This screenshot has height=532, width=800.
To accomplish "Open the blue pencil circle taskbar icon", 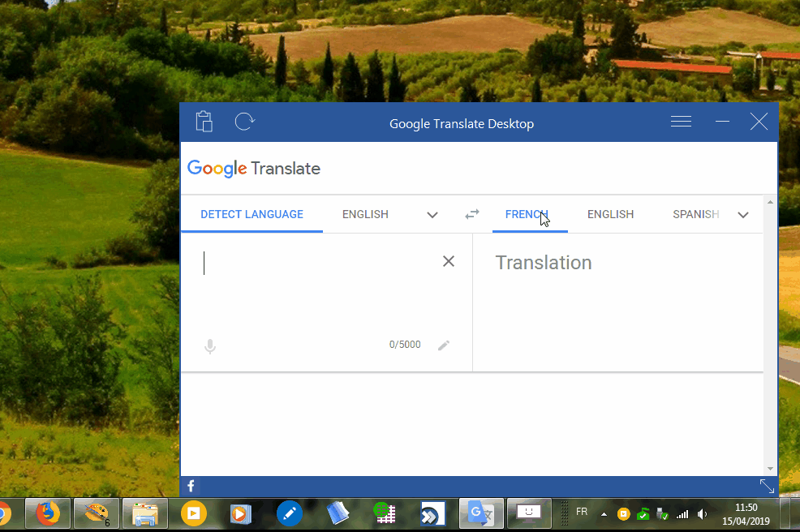I will [x=290, y=513].
